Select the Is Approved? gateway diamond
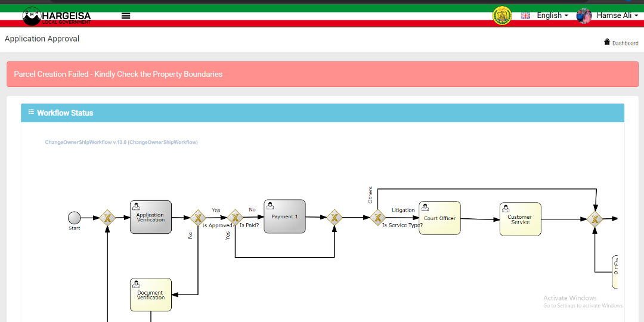The image size is (644, 322). (x=198, y=218)
